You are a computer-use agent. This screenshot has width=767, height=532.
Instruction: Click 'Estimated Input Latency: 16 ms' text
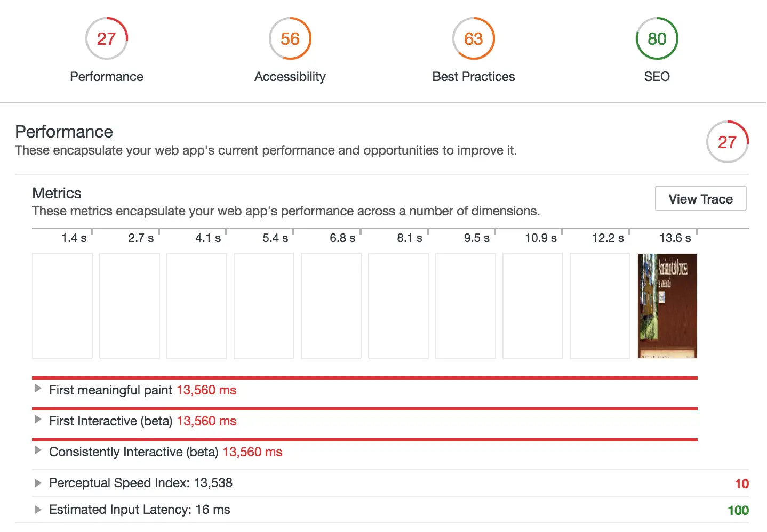coord(140,510)
